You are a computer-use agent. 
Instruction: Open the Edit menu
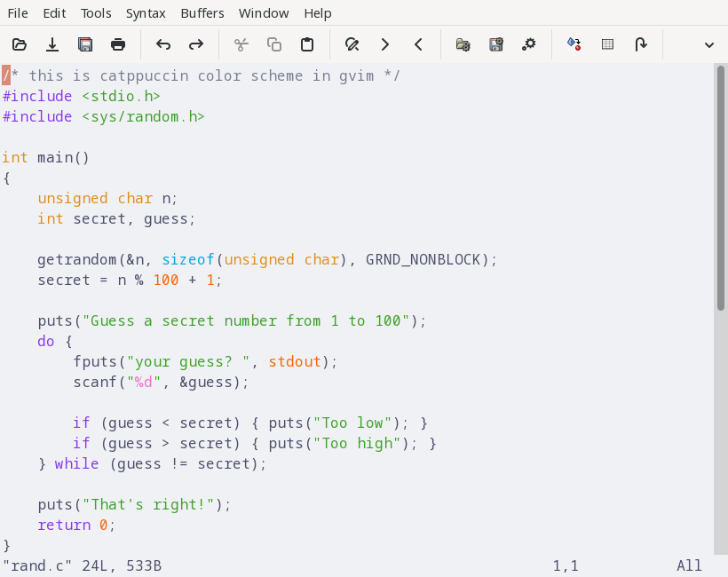[x=54, y=13]
